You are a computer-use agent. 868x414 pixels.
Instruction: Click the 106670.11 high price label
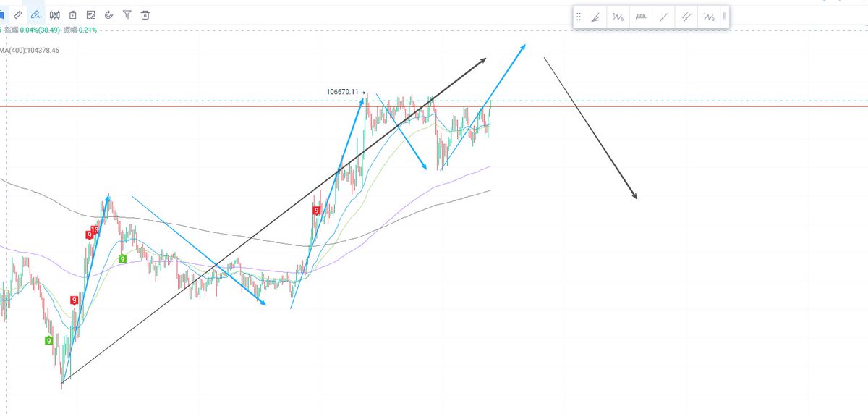click(x=343, y=92)
